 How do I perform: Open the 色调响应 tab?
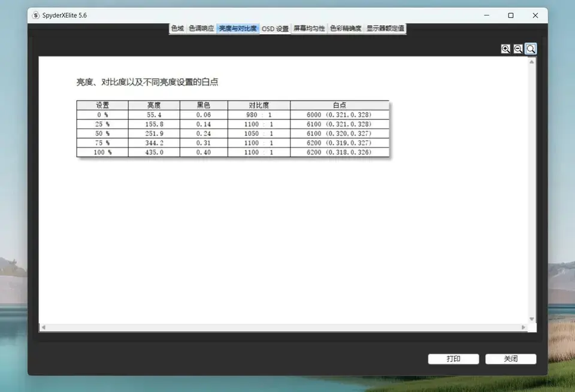[201, 28]
